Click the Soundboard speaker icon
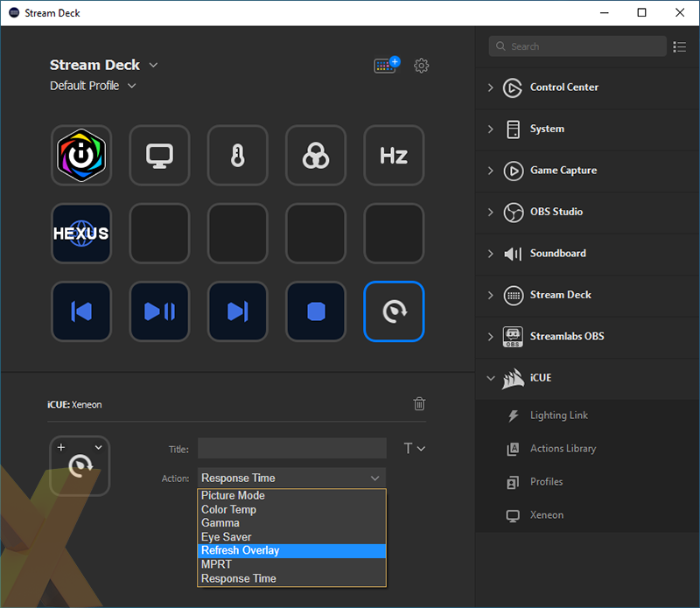The width and height of the screenshot is (700, 608). point(513,254)
